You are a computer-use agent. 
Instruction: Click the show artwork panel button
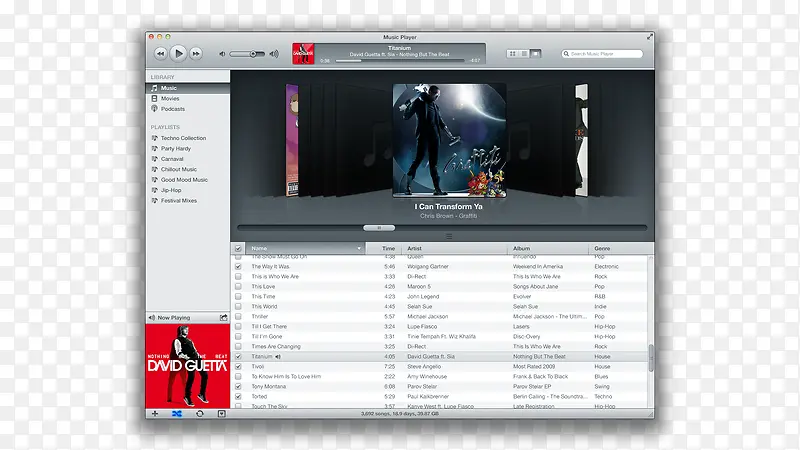tap(221, 413)
